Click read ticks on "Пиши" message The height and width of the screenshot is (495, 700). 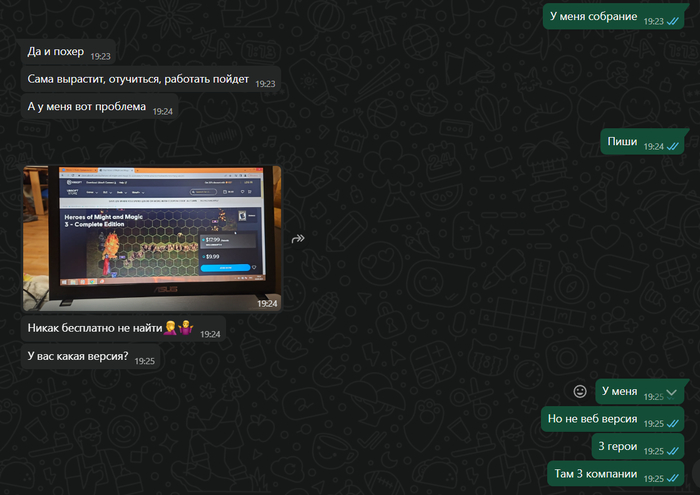[x=672, y=146]
